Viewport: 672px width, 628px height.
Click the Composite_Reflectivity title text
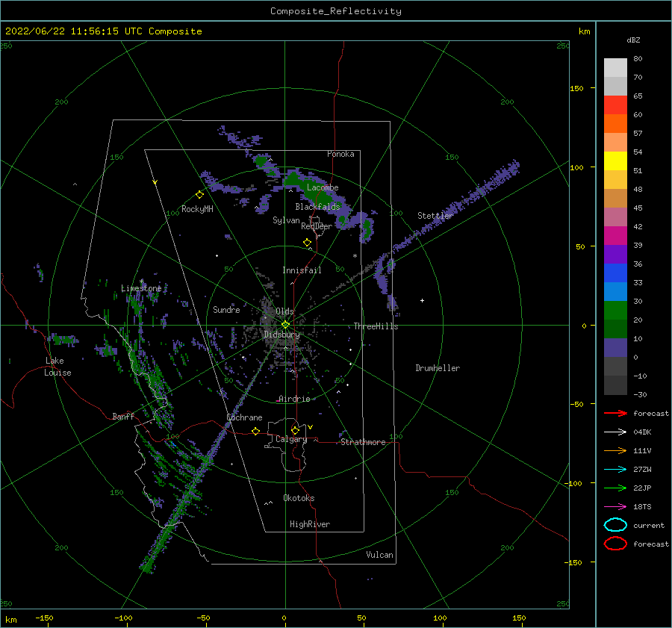pyautogui.click(x=336, y=11)
